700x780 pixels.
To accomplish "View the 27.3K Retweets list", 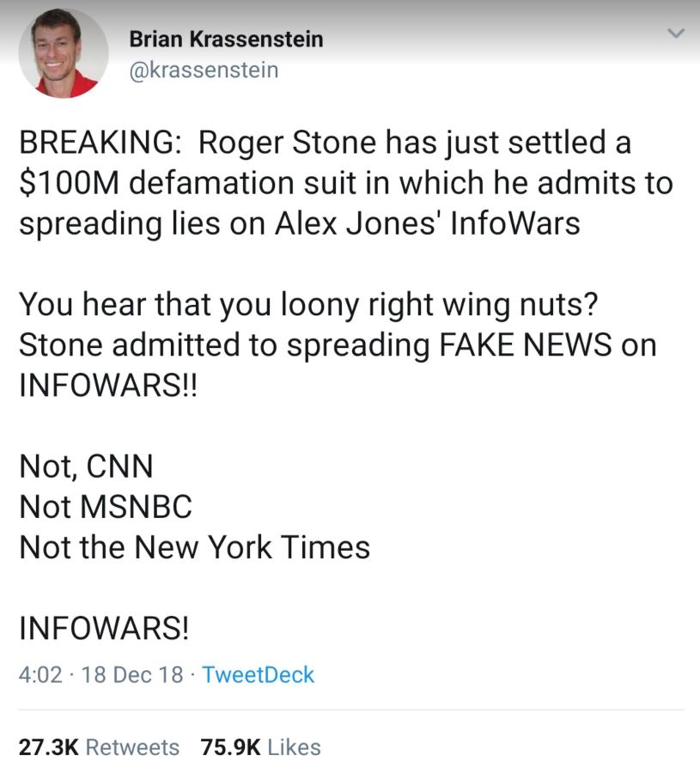I will click(99, 747).
